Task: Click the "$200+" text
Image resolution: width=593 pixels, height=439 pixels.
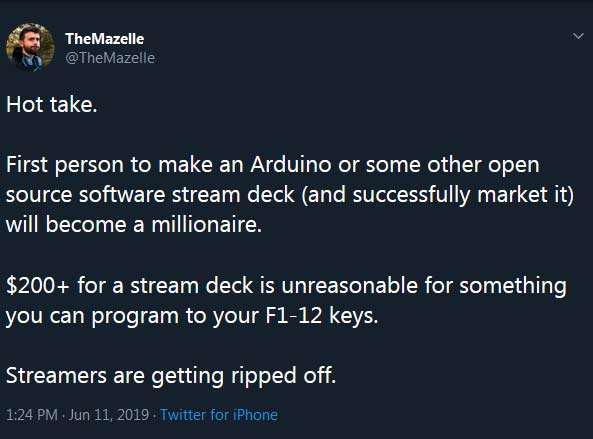Action: pyautogui.click(x=37, y=285)
